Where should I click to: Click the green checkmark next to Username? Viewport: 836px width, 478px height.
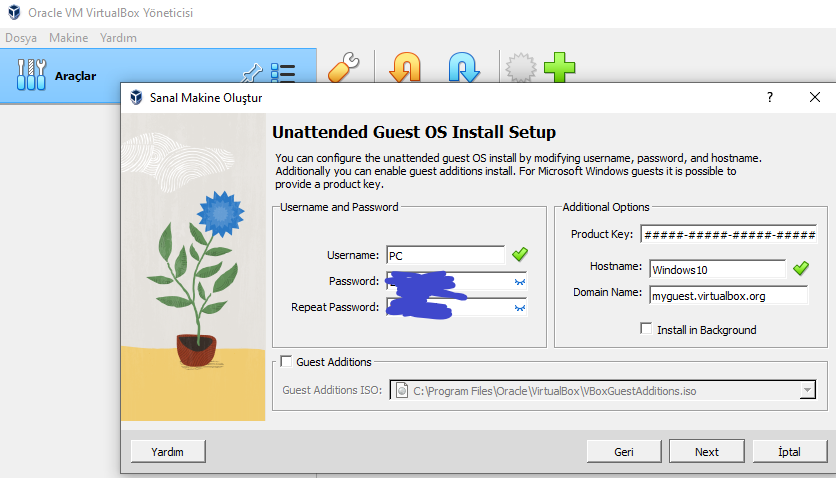pos(520,255)
